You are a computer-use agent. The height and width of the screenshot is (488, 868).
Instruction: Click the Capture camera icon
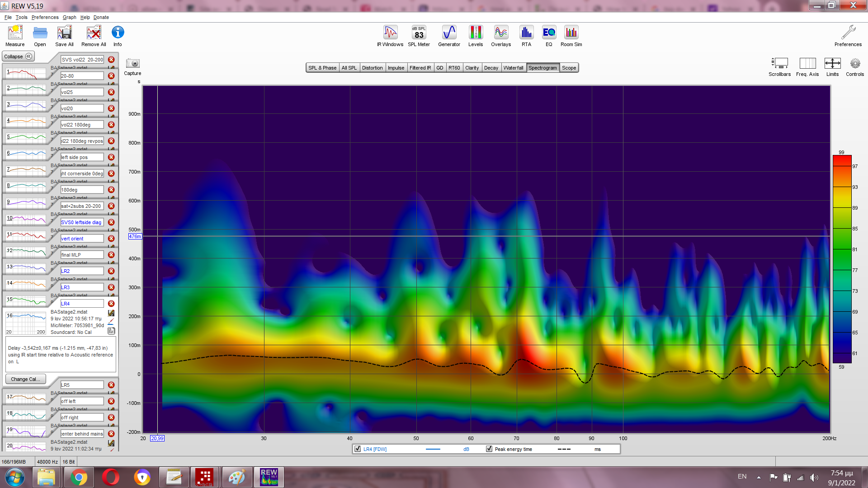[x=132, y=64]
